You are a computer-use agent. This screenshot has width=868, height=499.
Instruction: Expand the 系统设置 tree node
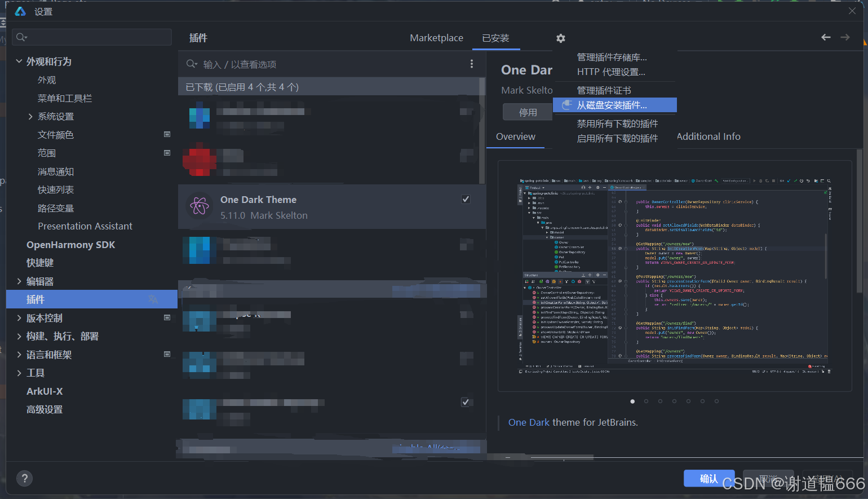30,116
